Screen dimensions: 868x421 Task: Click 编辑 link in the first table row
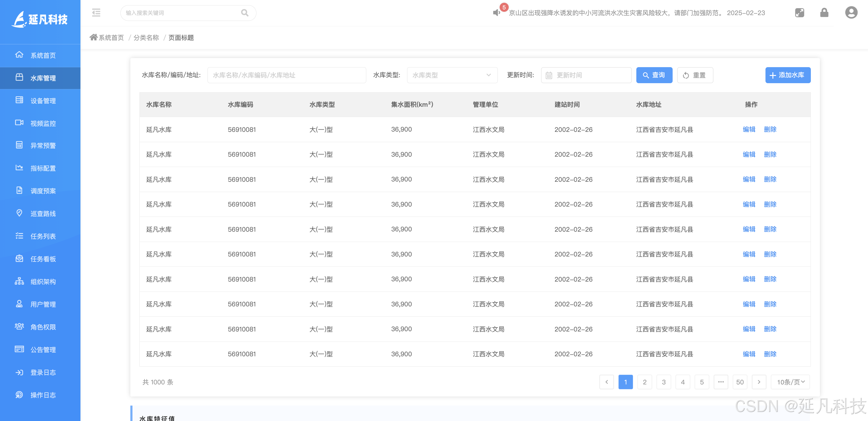(x=749, y=129)
